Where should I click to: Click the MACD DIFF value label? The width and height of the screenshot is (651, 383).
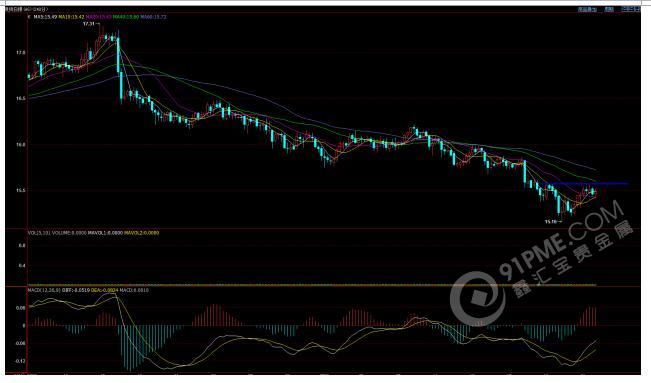76,290
